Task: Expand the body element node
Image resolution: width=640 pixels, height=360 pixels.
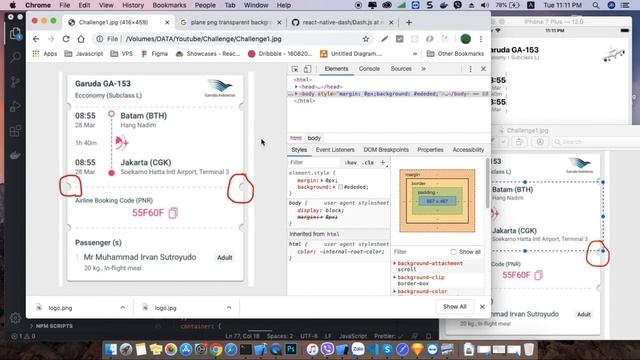Action: [296, 93]
